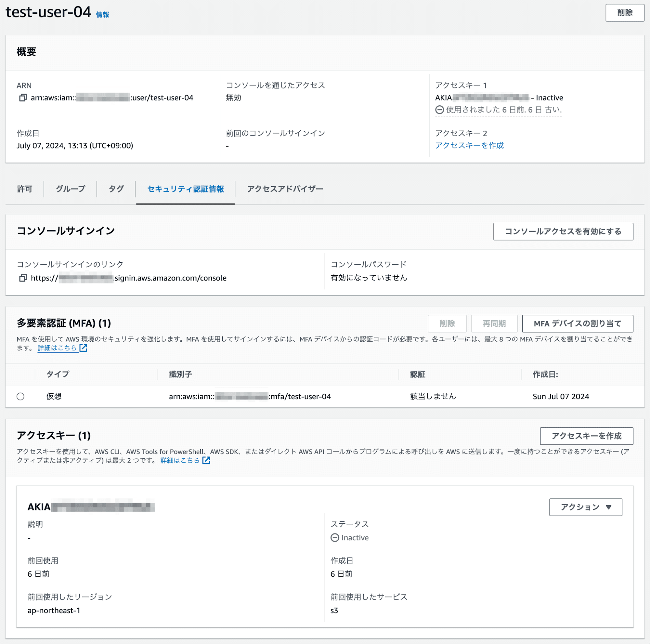
Task: Click the タイプ column header
Action: coord(58,374)
